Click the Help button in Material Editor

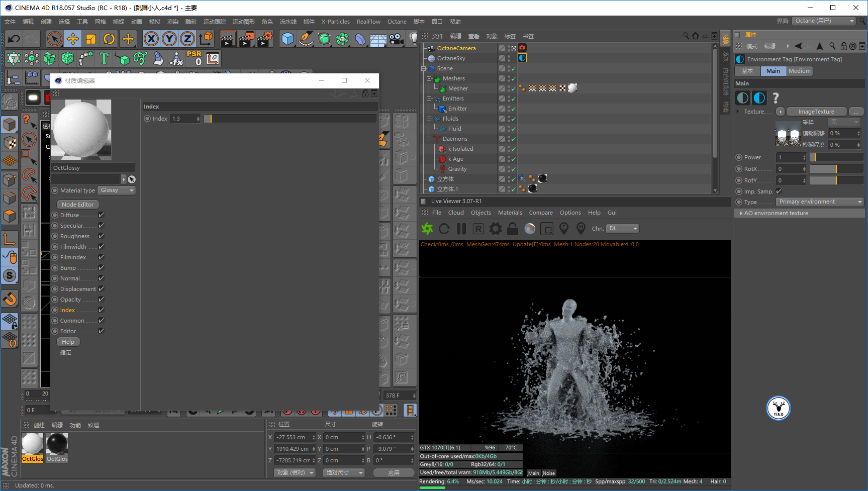[x=68, y=342]
